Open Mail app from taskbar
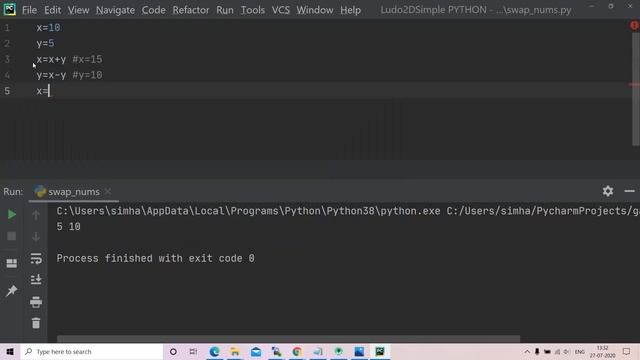The image size is (640, 360). tap(256, 351)
